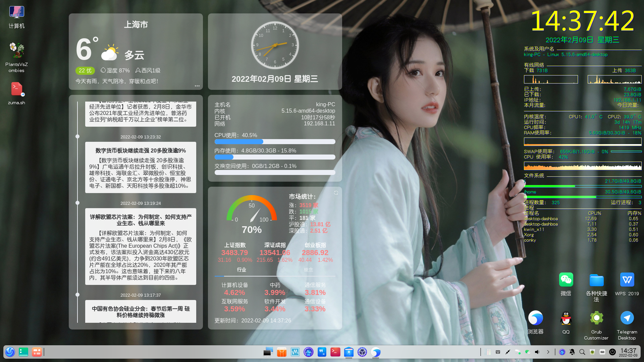This screenshot has height=362, width=644.
Task: Click the tray clock to open the calendar
Action: click(630, 352)
